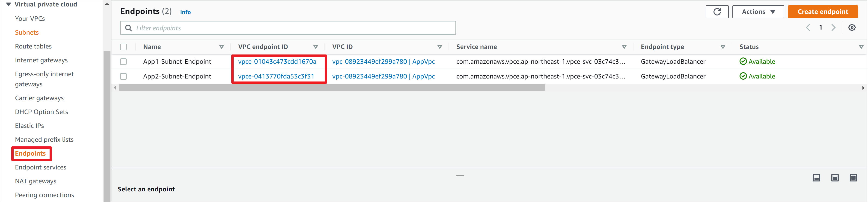Open Subnets in sidebar
Viewport: 868px width, 202px height.
coord(27,32)
